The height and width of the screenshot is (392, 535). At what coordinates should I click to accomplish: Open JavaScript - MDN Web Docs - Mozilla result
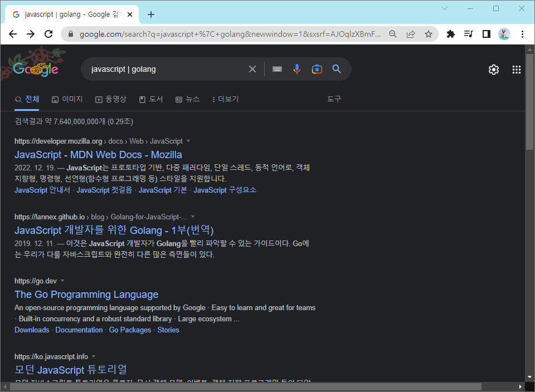(x=98, y=155)
